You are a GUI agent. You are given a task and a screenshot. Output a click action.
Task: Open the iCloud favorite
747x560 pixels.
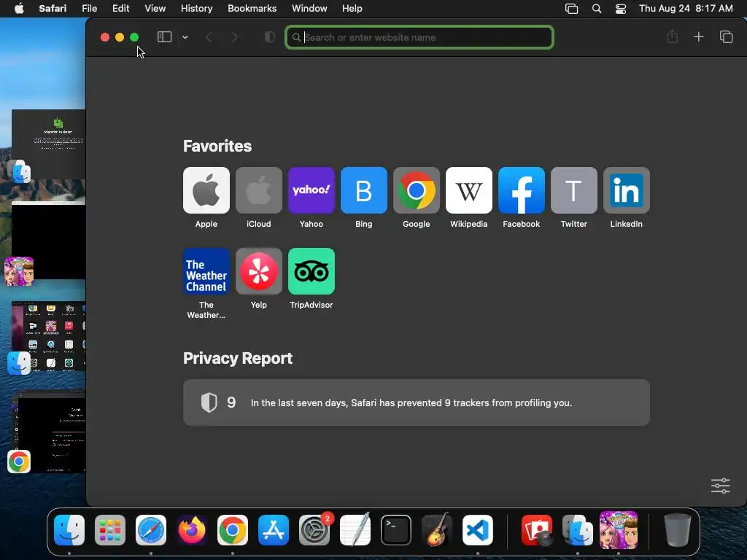point(259,190)
